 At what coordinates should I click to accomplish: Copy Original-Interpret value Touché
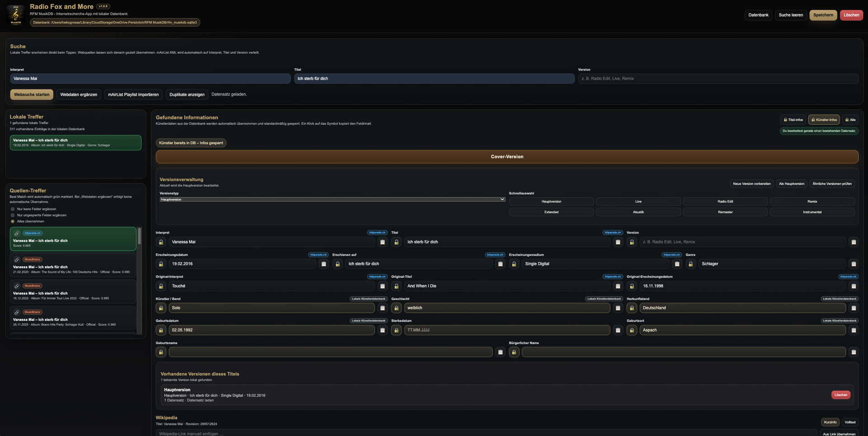382,286
